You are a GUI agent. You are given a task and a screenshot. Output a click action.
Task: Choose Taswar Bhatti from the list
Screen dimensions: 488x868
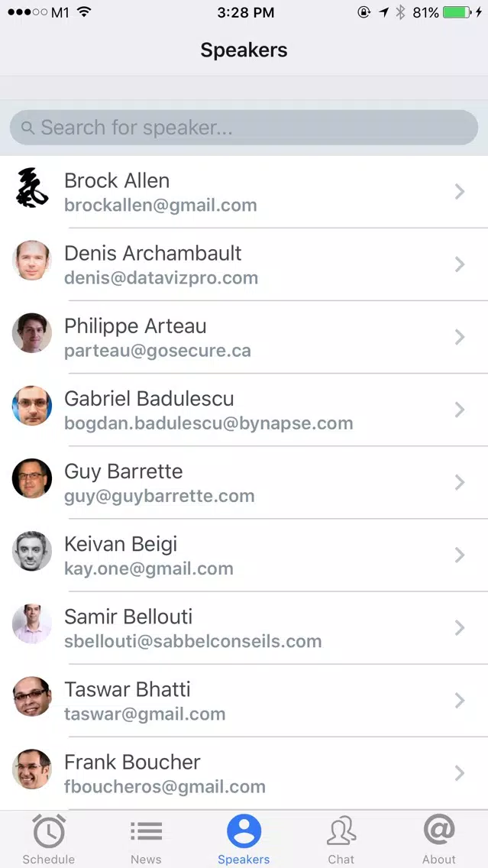point(244,700)
